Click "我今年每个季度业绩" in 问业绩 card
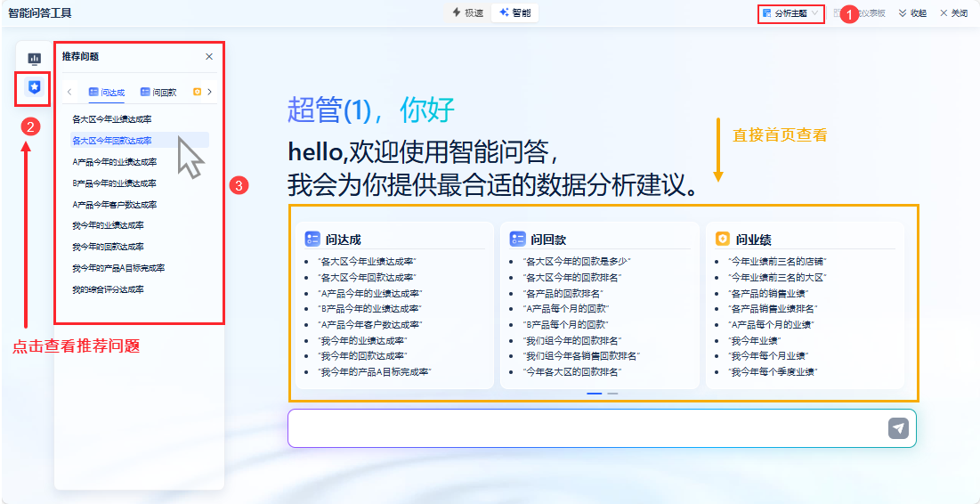Screen dimensions: 980x504 click(773, 372)
